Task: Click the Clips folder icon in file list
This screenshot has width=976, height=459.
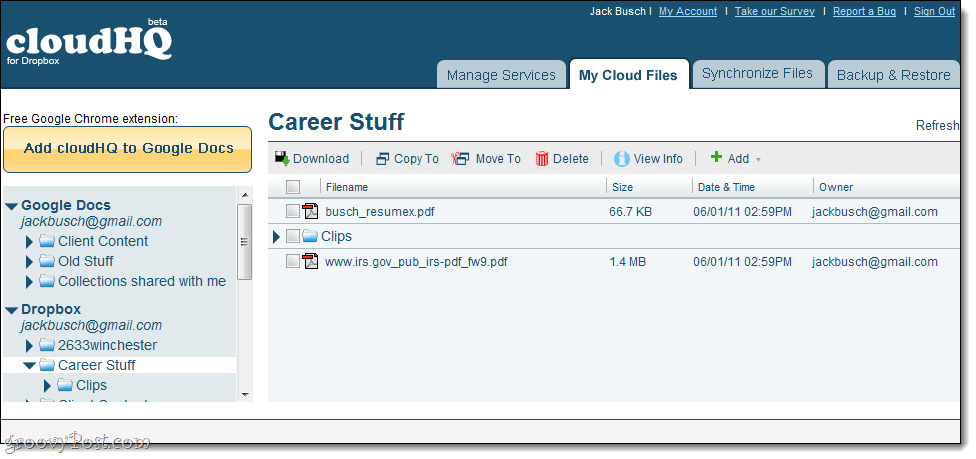Action: click(310, 236)
